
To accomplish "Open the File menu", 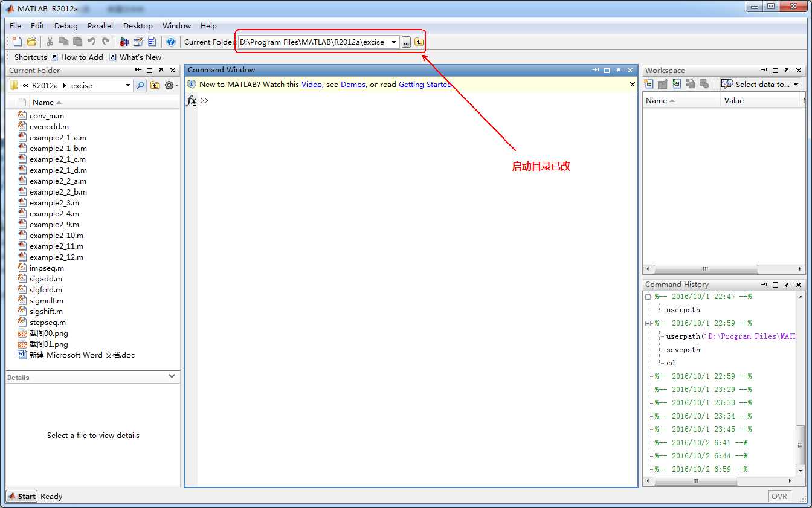I will pos(15,26).
